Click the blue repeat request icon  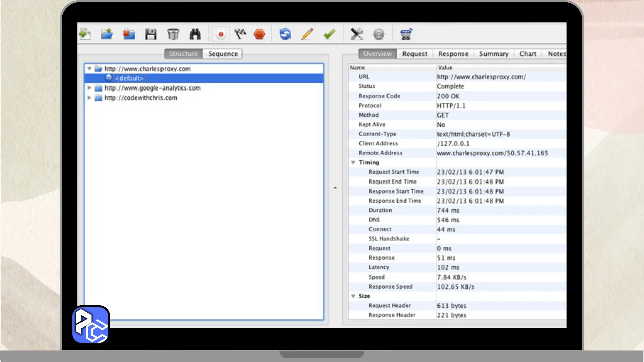coord(285,34)
